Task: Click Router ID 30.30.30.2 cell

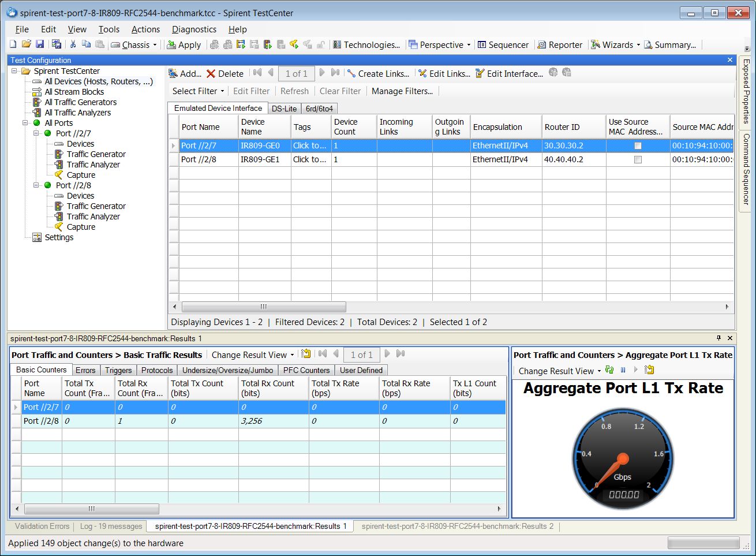Action: (574, 145)
